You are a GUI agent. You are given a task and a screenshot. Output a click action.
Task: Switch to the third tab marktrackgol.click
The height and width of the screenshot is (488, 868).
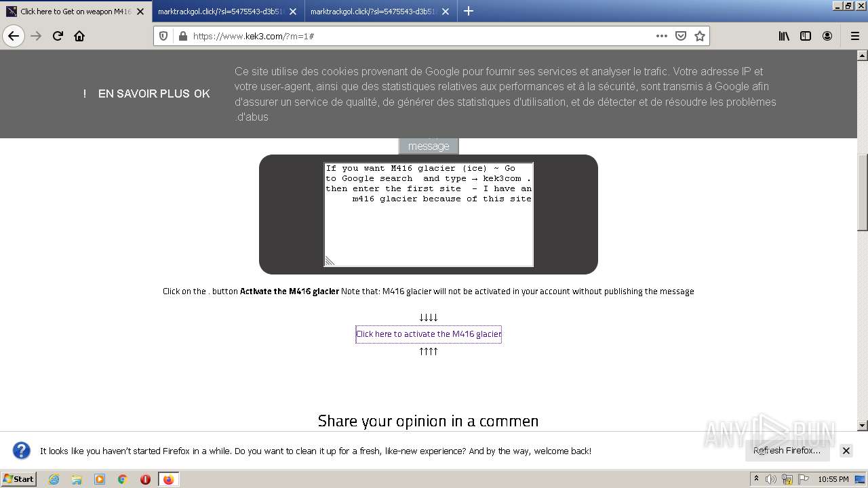point(380,12)
